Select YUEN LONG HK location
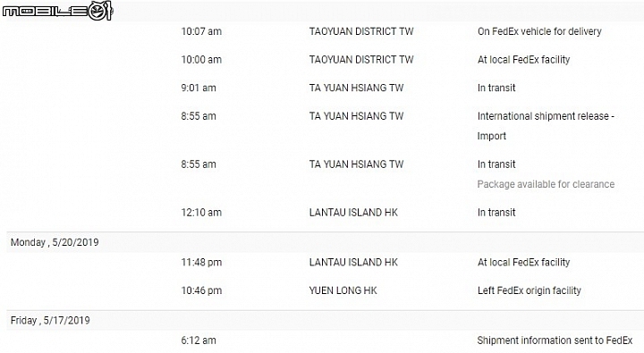This screenshot has width=644, height=353. [343, 290]
